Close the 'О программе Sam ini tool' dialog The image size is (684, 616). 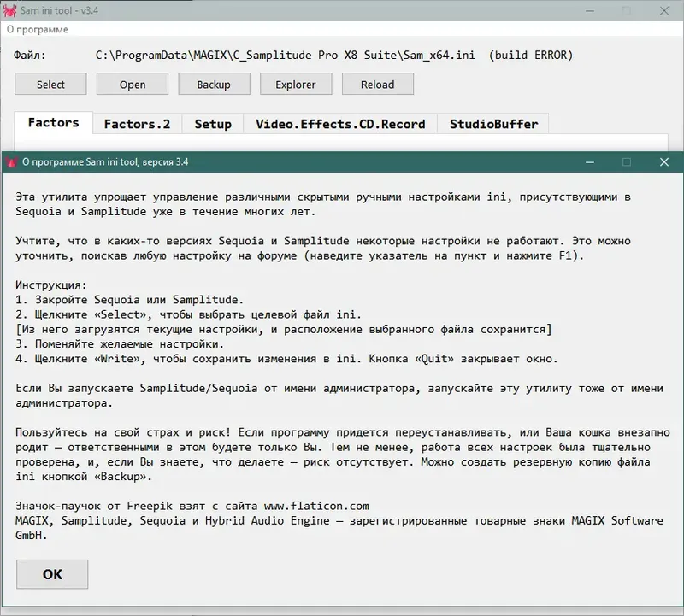664,162
